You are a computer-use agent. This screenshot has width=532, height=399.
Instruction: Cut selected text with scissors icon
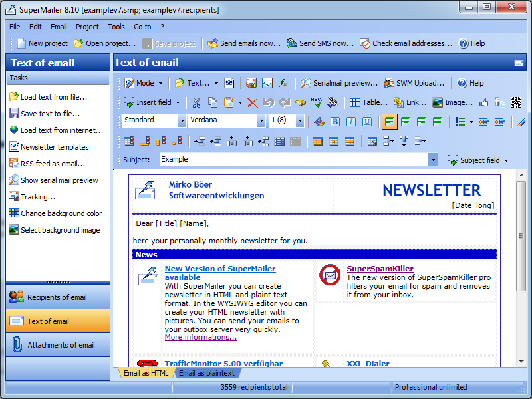coord(196,102)
